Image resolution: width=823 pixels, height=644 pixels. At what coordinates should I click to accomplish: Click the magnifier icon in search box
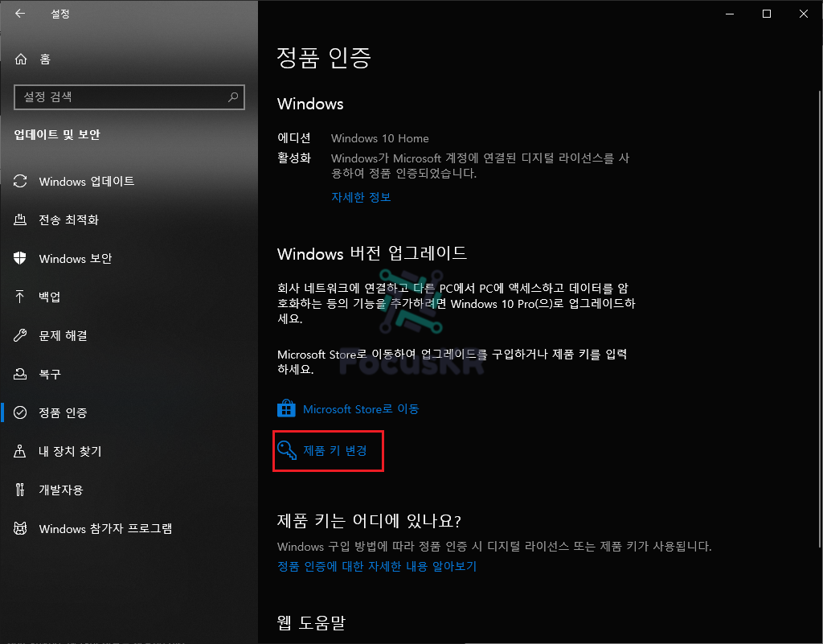[233, 96]
